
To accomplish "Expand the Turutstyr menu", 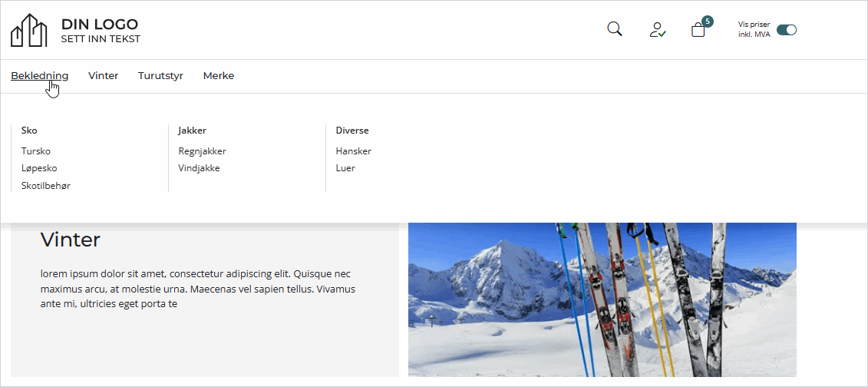I will pos(160,75).
